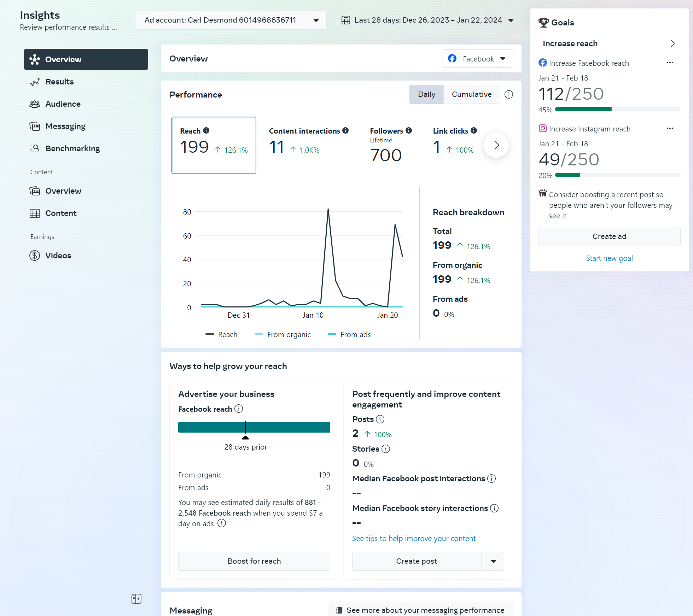Screen dimensions: 693x616
Task: Click the boosting tip people icon
Action: [x=543, y=193]
